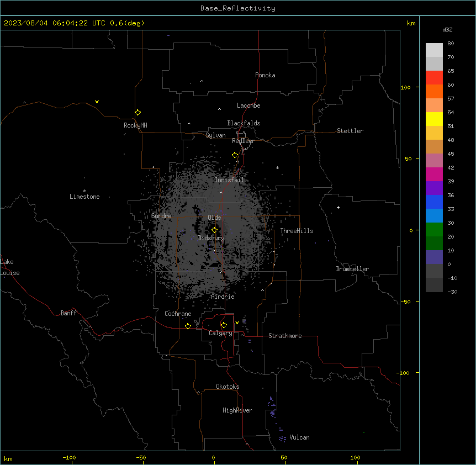This screenshot has height=465, width=476.
Task: Click the Innisfail city label
Action: tap(229, 180)
